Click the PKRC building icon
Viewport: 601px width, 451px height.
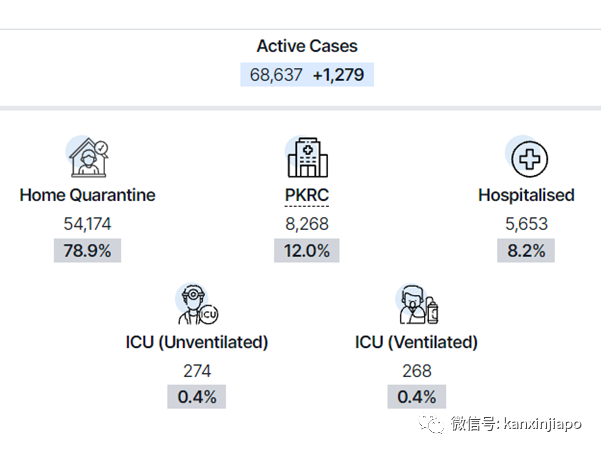(307, 157)
